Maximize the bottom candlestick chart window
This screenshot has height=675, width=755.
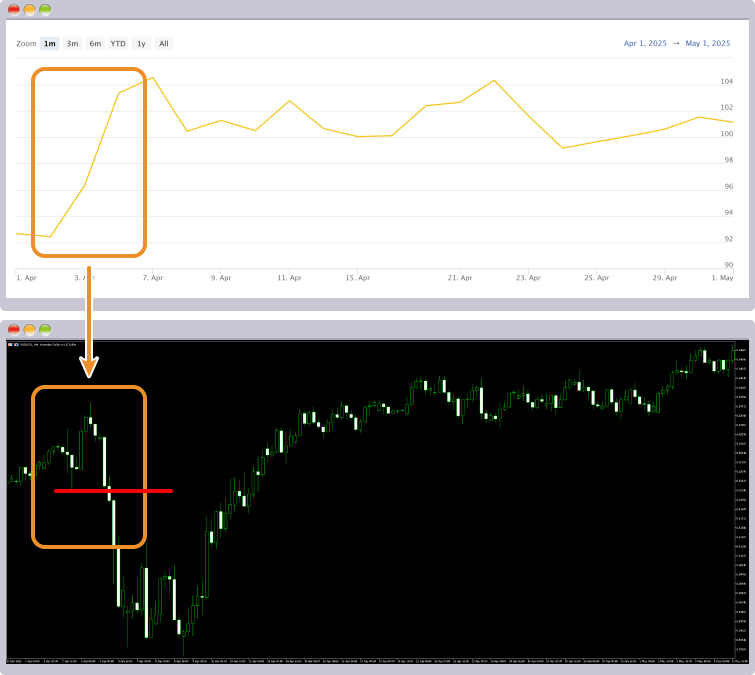46,329
